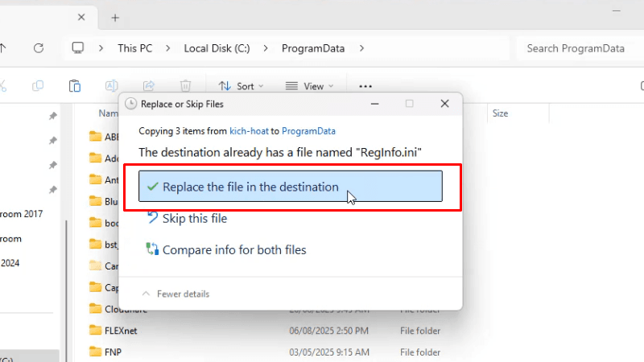Image resolution: width=644 pixels, height=362 pixels.
Task: Click the monitor icon in the address bar
Action: [78, 48]
